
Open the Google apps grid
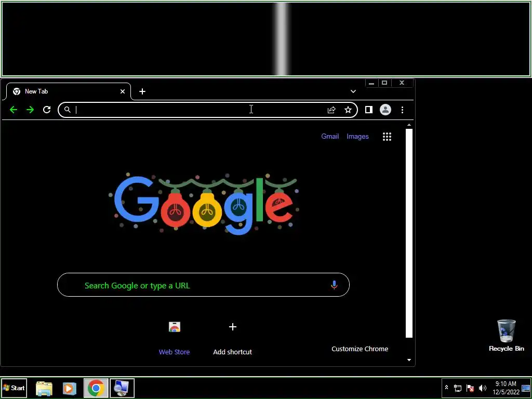click(x=387, y=137)
